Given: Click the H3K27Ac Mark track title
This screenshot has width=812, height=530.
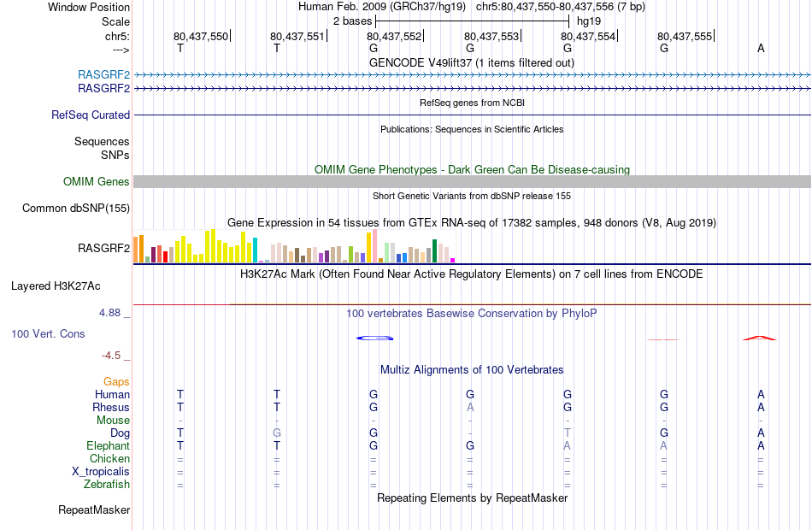Looking at the screenshot, I should tap(472, 274).
